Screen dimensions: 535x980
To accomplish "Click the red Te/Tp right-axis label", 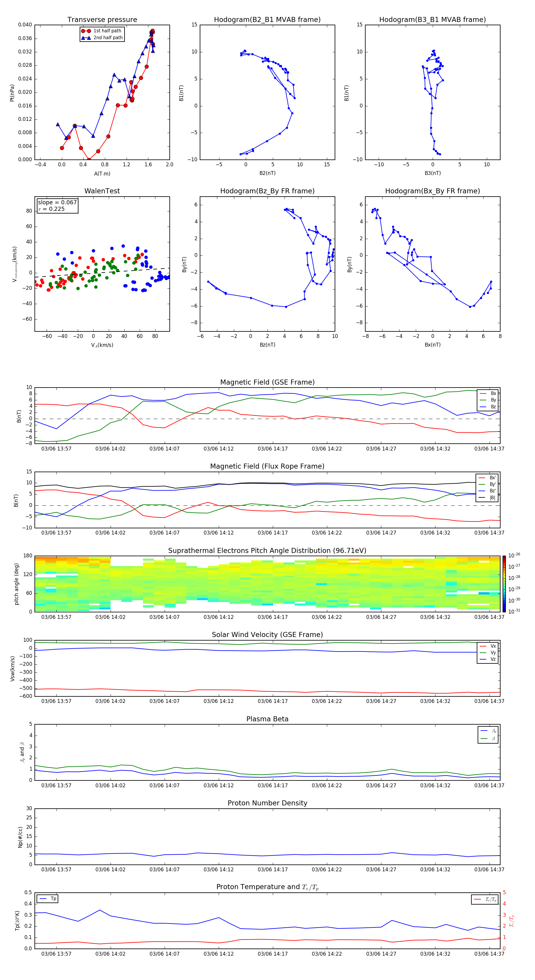I will point(512,921).
